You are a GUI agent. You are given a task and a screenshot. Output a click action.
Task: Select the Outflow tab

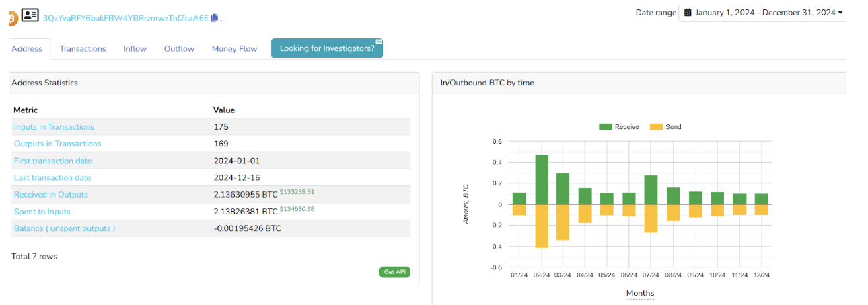(179, 49)
